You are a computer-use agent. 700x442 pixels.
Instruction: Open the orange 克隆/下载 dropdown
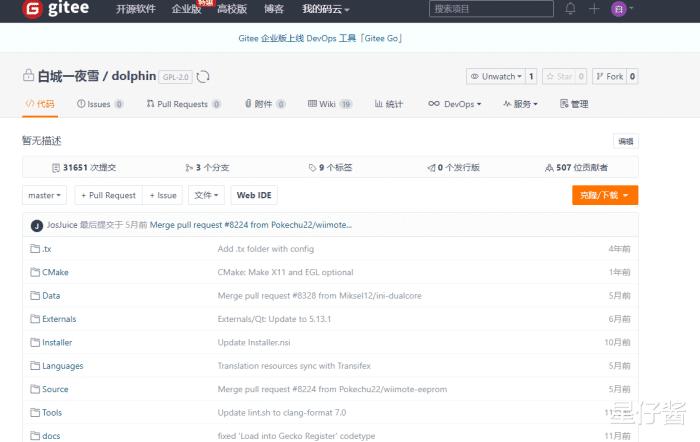(605, 195)
